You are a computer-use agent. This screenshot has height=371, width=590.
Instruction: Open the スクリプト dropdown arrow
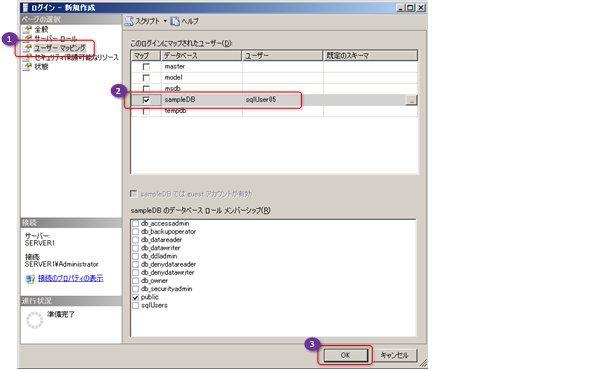pos(165,21)
